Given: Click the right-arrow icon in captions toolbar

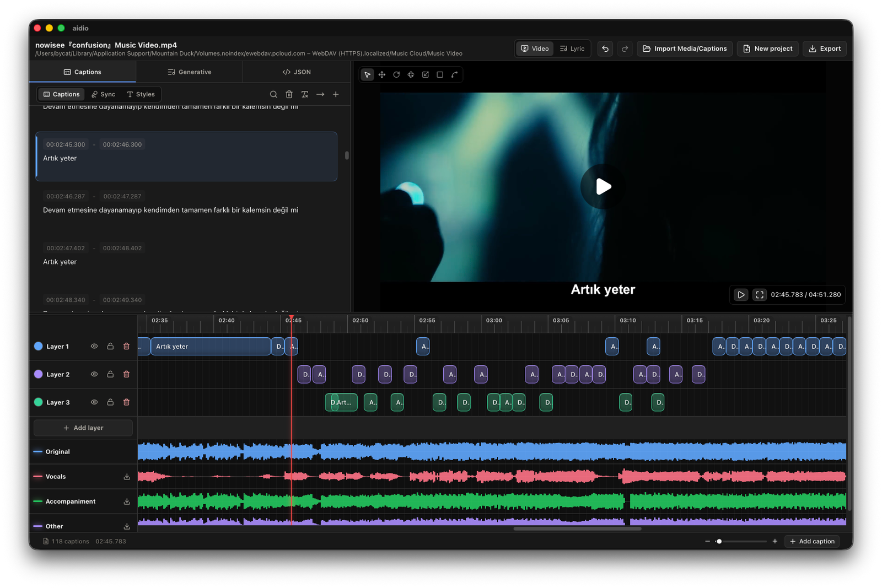Looking at the screenshot, I should pos(320,94).
